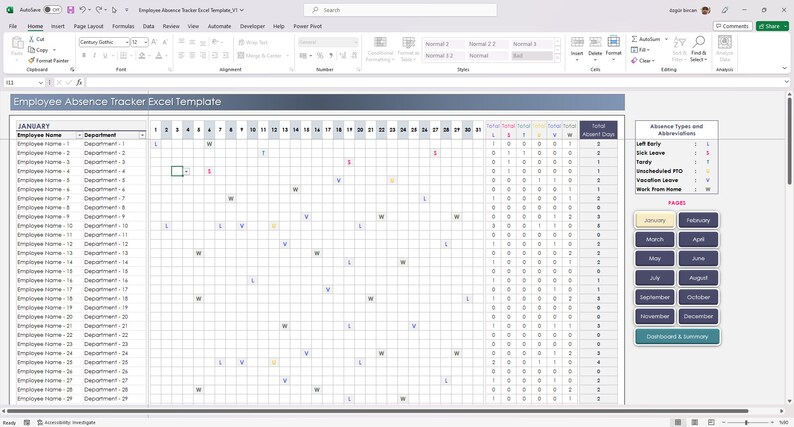Click the vertical scrollbar thumb
This screenshot has width=794, height=427.
[x=789, y=141]
